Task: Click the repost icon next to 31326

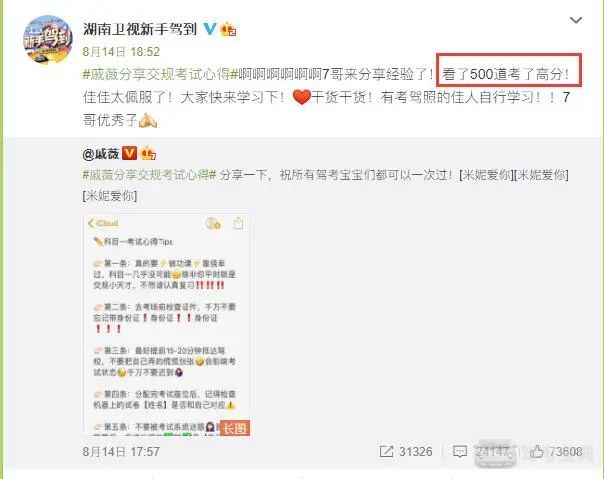Action: click(x=386, y=452)
